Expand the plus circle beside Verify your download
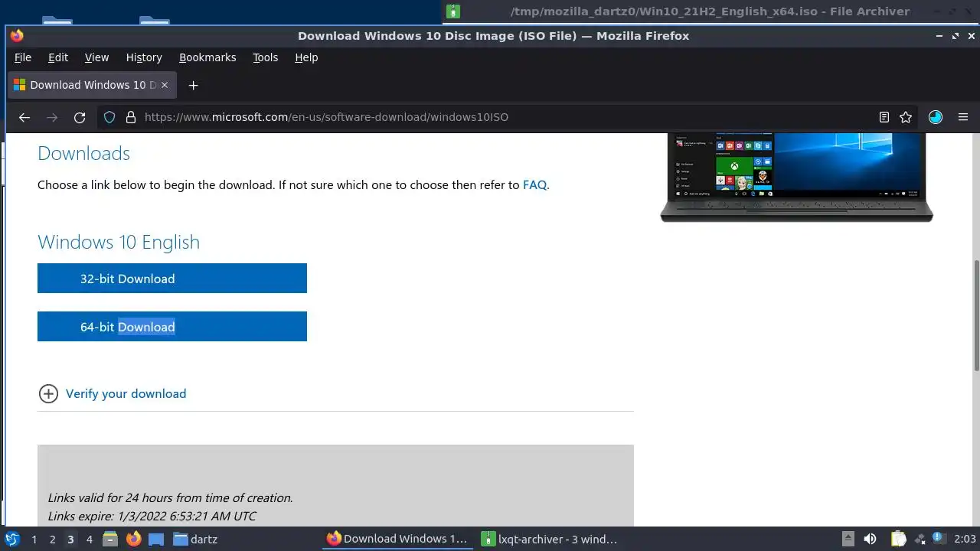This screenshot has width=980, height=551. [x=48, y=393]
